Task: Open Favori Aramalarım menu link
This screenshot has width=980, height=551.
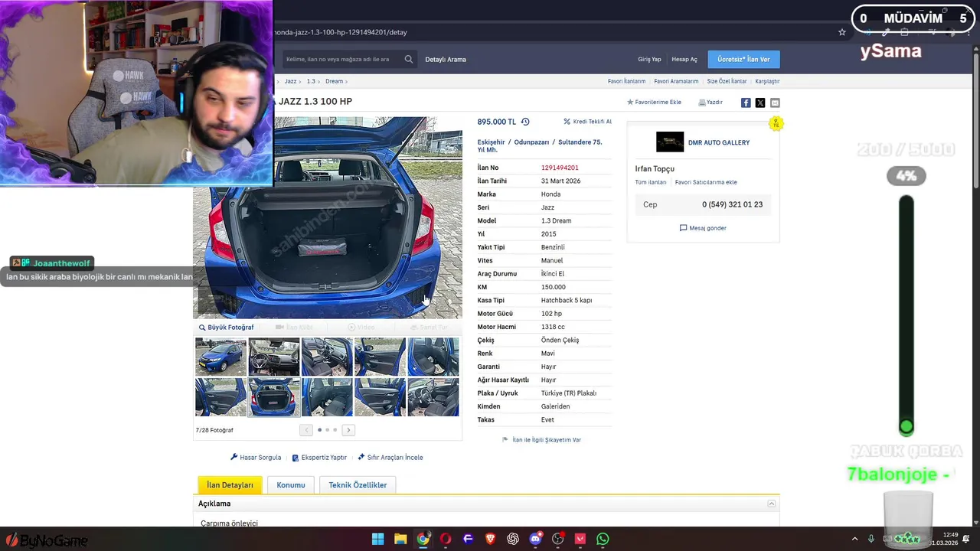Action: tap(676, 81)
